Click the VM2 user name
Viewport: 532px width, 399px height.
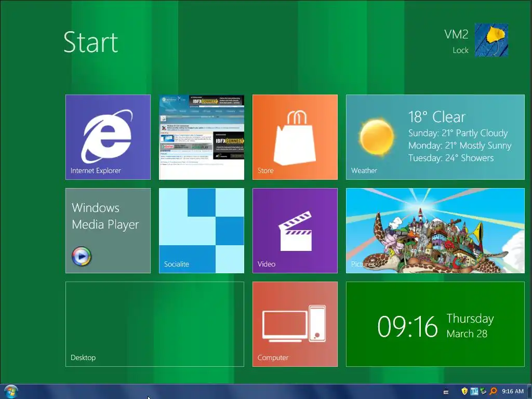pos(456,34)
